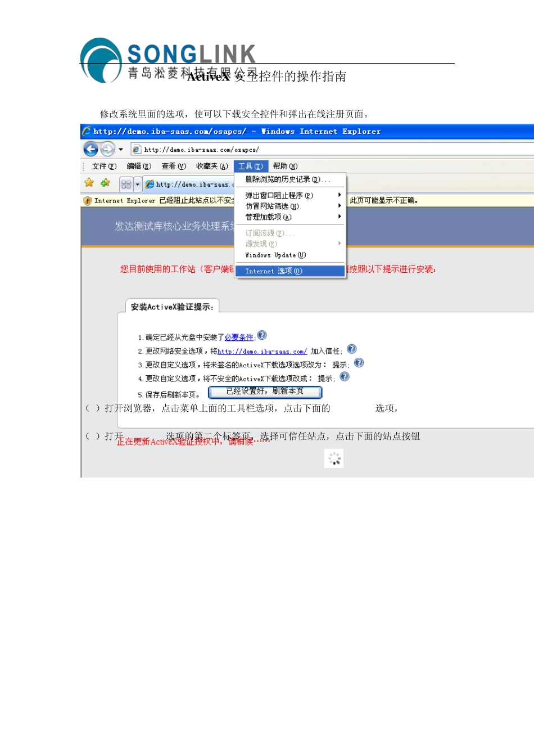Click the 已经设置好,刷新本页 button

click(265, 391)
